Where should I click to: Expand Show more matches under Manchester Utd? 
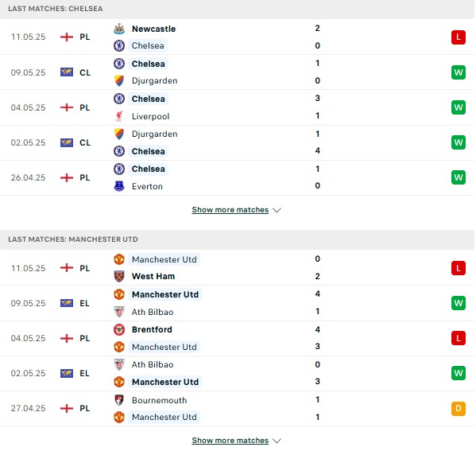[x=230, y=441]
